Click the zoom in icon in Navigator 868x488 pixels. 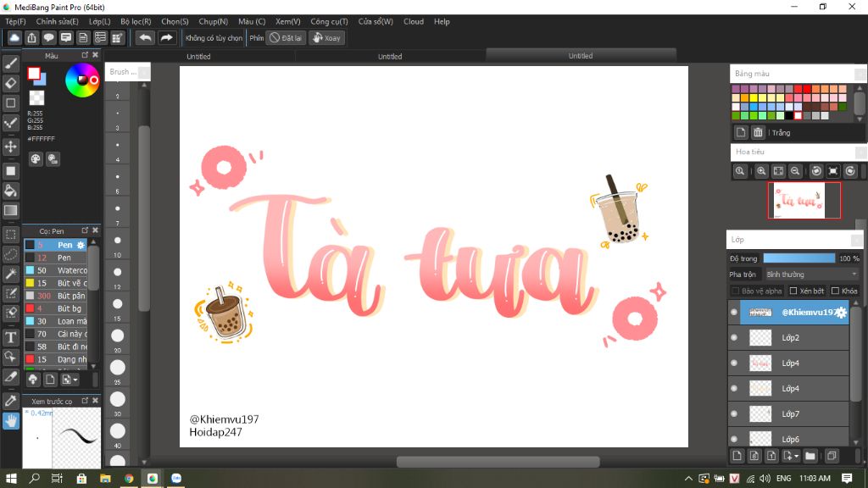761,171
